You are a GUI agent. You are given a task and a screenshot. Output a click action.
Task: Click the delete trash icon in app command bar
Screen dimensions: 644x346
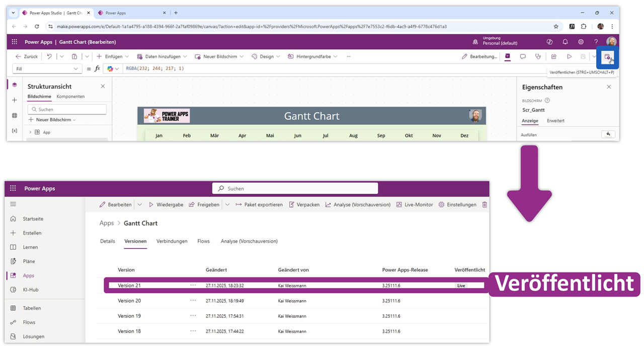[x=485, y=204]
